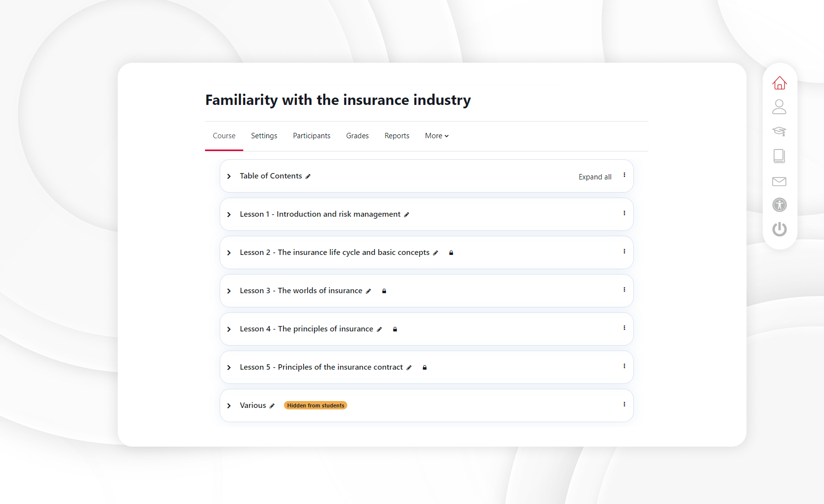Click the lock icon on Lesson 3
This screenshot has width=824, height=504.
(x=384, y=291)
